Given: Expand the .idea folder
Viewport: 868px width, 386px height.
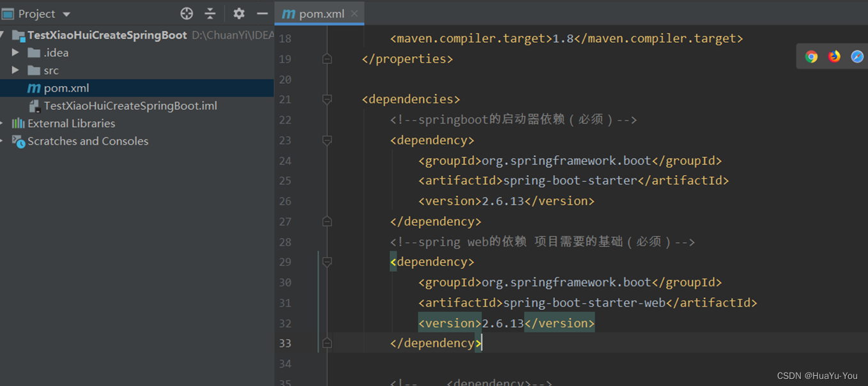Looking at the screenshot, I should 16,52.
